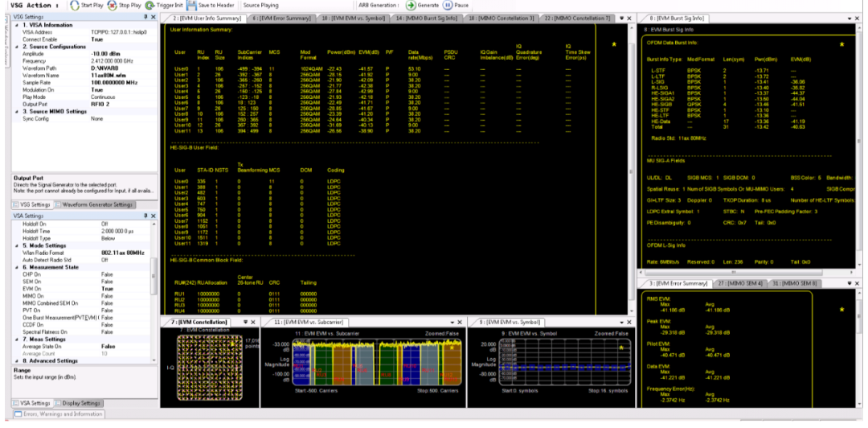Viewport: 868px width, 428px height.
Task: Open the EVM vs. Subcarrier pane dropdown arrow
Action: 451,322
